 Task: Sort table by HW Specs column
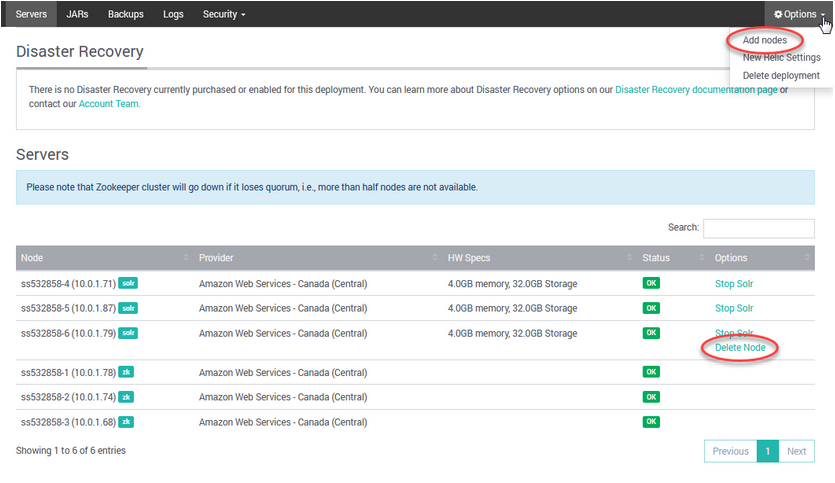click(540, 258)
